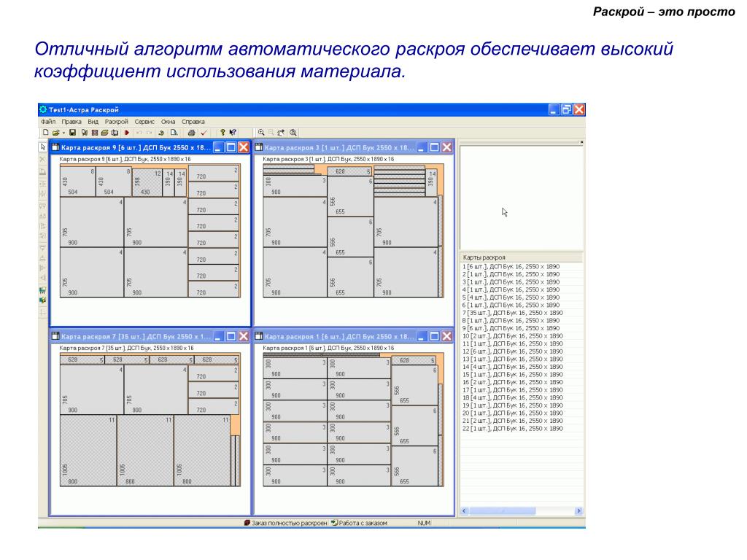Select the pointer arrow tool in left toolbar
This screenshot has height=560, width=747.
click(43, 147)
